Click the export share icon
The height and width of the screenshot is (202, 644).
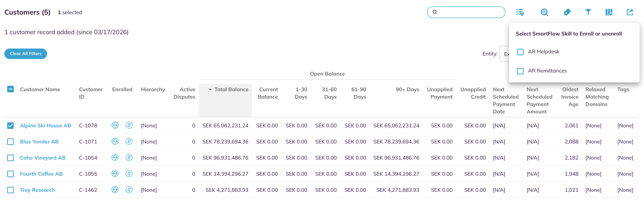(630, 12)
